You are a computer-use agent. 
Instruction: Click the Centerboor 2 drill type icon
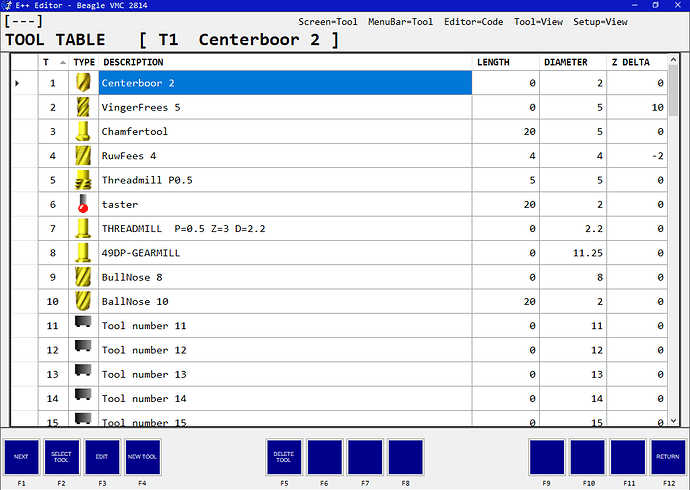point(83,83)
